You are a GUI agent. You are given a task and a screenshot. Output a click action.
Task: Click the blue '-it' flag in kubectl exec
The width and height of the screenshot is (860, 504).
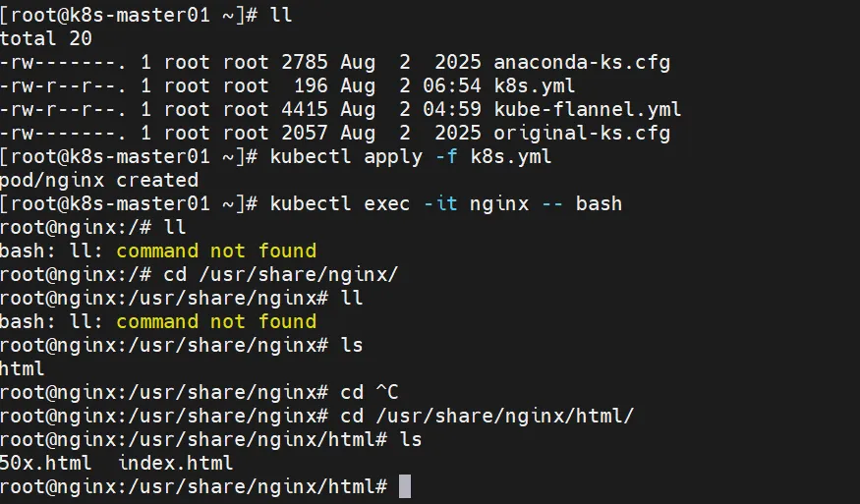[440, 204]
